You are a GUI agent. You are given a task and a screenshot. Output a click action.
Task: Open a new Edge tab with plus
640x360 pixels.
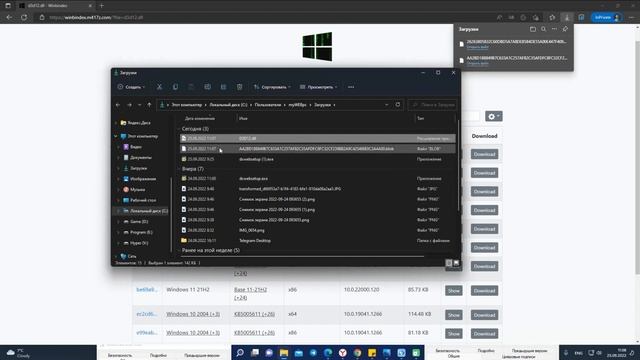pyautogui.click(x=102, y=6)
